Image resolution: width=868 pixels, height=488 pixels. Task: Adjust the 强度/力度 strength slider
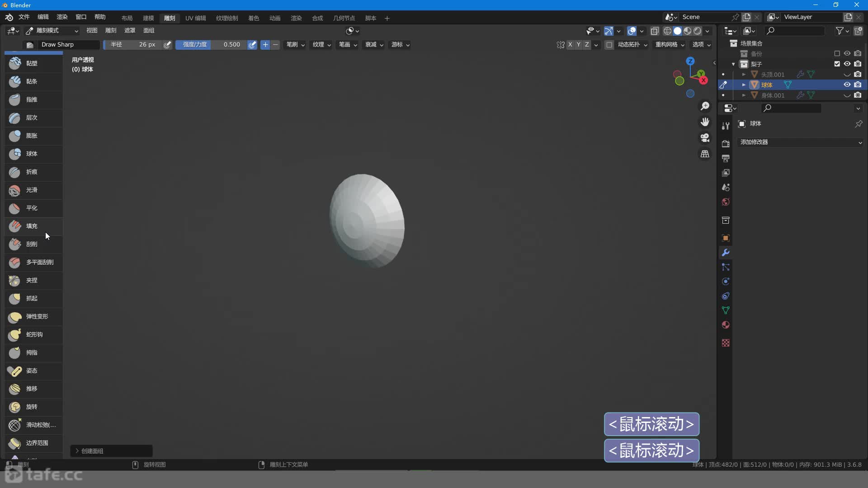212,45
